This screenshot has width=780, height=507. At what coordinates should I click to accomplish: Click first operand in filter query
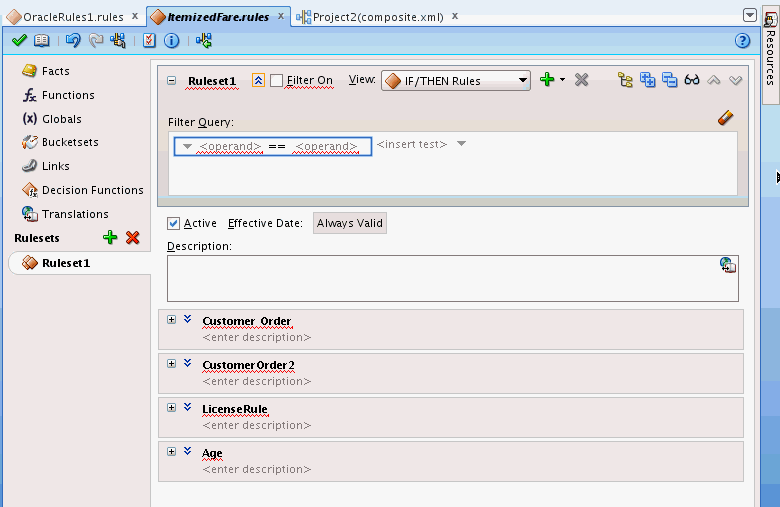pyautogui.click(x=230, y=146)
